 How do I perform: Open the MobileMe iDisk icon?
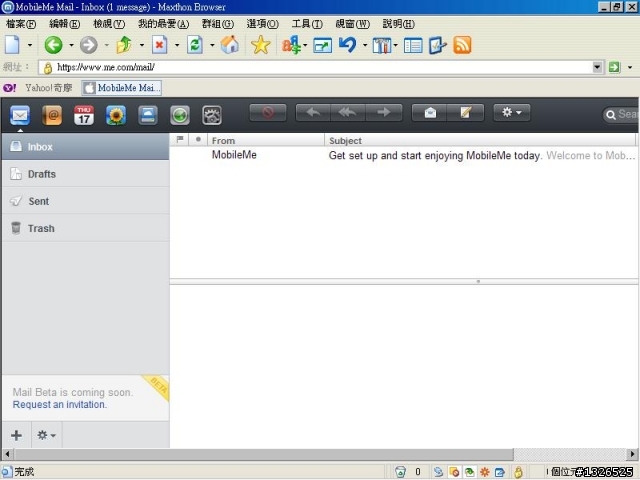pyautogui.click(x=148, y=116)
